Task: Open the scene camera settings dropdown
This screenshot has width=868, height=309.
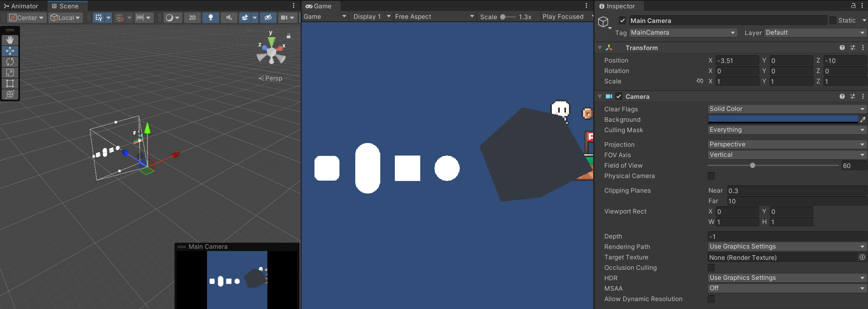Action: [287, 18]
